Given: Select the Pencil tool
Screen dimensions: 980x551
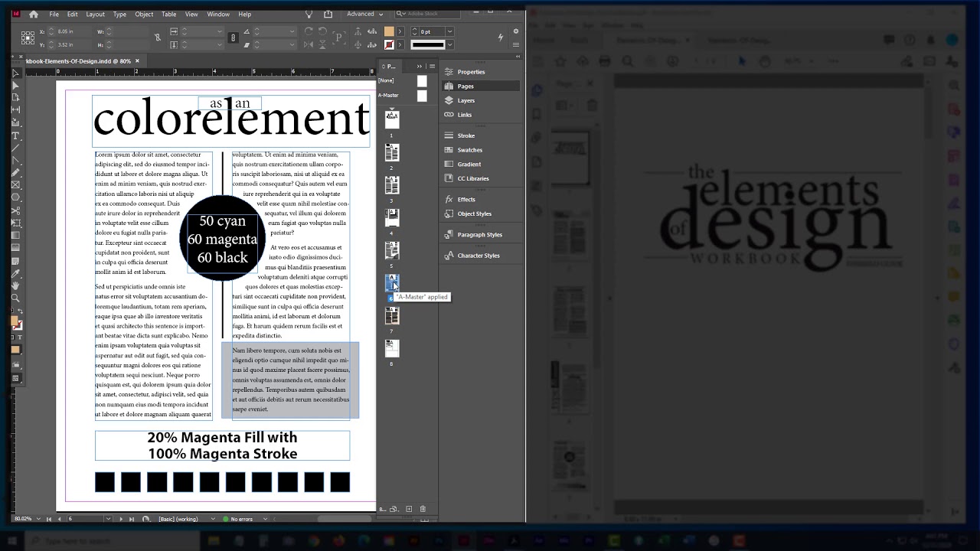Looking at the screenshot, I should point(15,172).
